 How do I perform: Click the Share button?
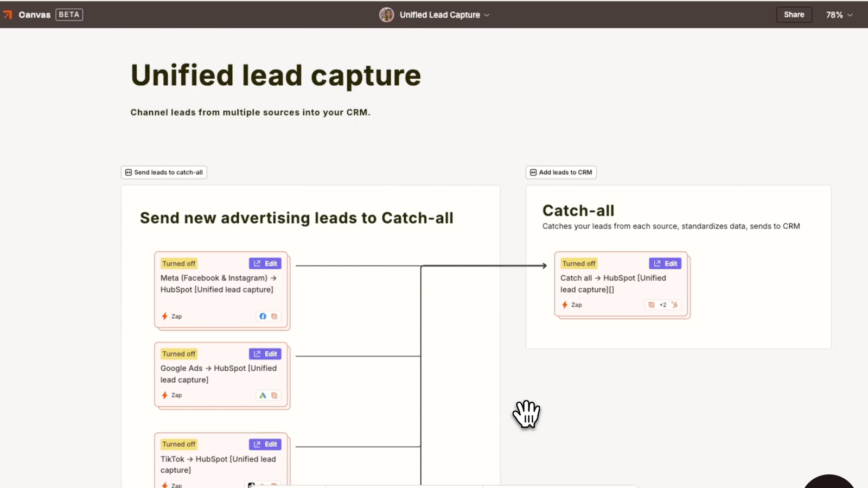[794, 15]
